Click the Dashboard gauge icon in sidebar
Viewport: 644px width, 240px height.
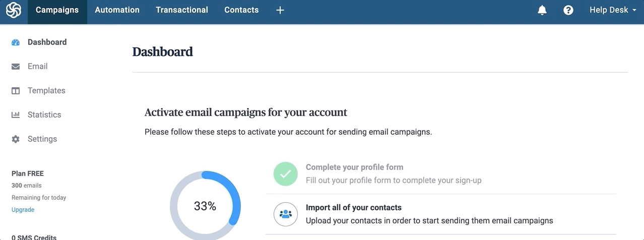coord(16,42)
